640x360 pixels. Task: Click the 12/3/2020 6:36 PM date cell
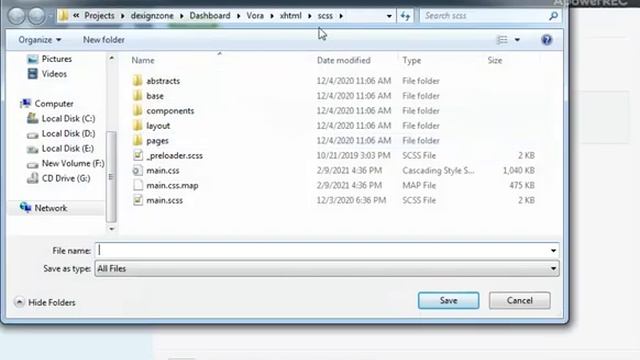[351, 200]
